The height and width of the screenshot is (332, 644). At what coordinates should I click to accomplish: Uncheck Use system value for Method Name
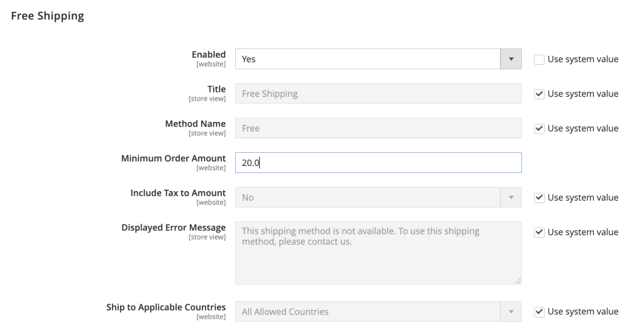tap(539, 128)
